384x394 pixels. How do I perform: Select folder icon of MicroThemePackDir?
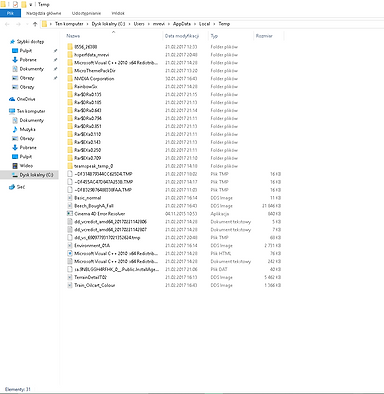click(x=70, y=71)
